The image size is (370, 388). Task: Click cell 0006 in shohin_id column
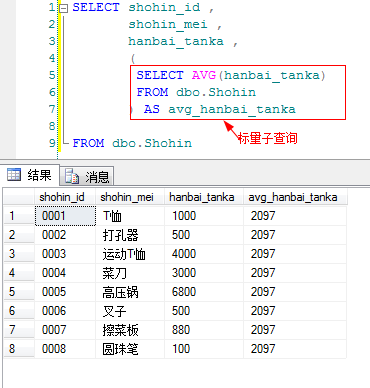[x=65, y=311]
